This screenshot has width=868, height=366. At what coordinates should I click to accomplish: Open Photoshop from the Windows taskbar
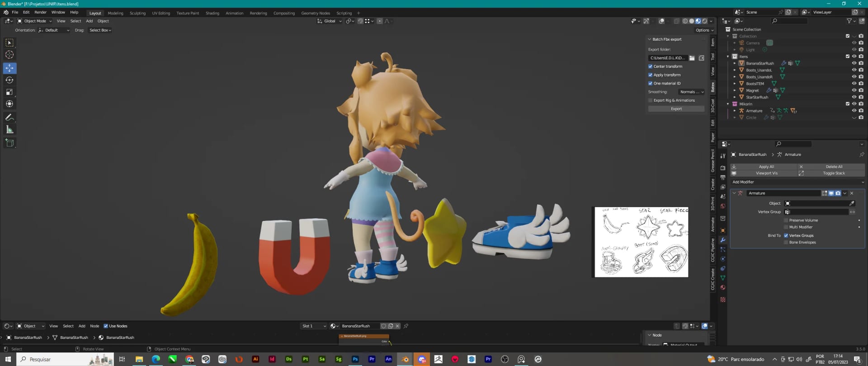355,359
